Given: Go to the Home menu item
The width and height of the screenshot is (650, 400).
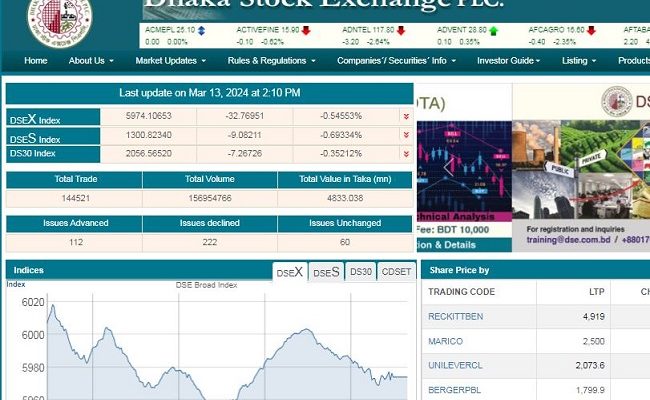Looking at the screenshot, I should (35, 61).
